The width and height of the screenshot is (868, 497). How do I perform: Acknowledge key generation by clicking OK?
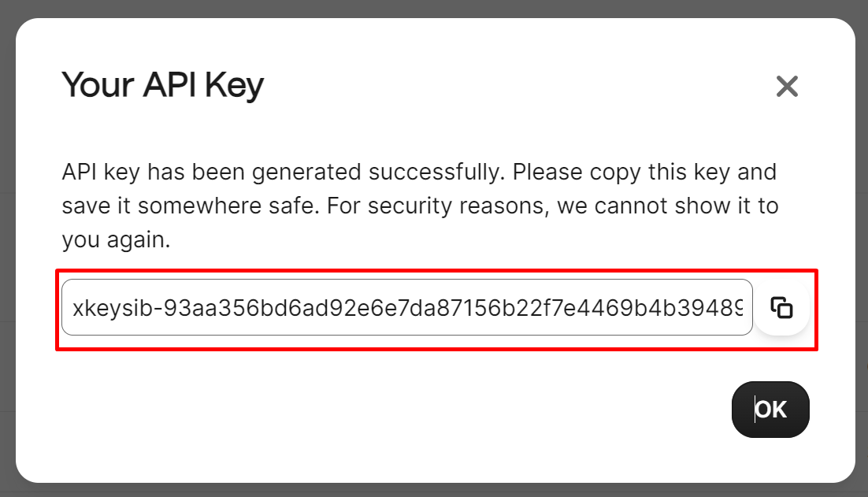770,410
